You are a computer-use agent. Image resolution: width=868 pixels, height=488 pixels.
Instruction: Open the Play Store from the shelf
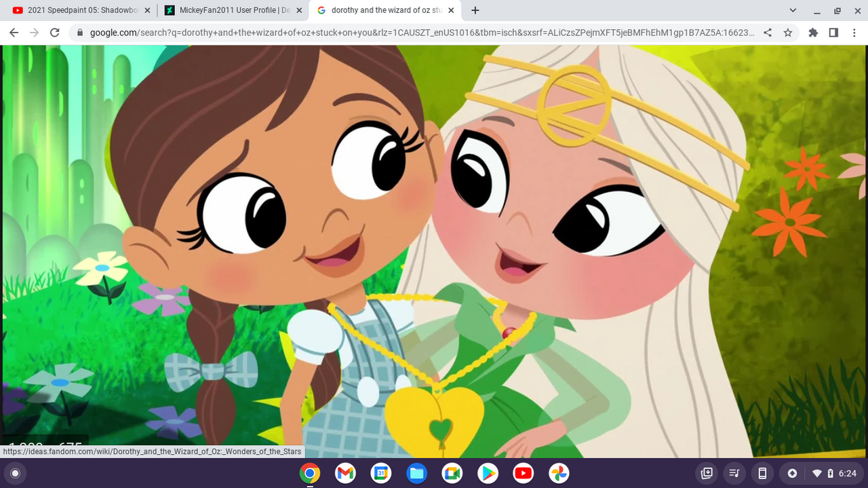click(488, 473)
